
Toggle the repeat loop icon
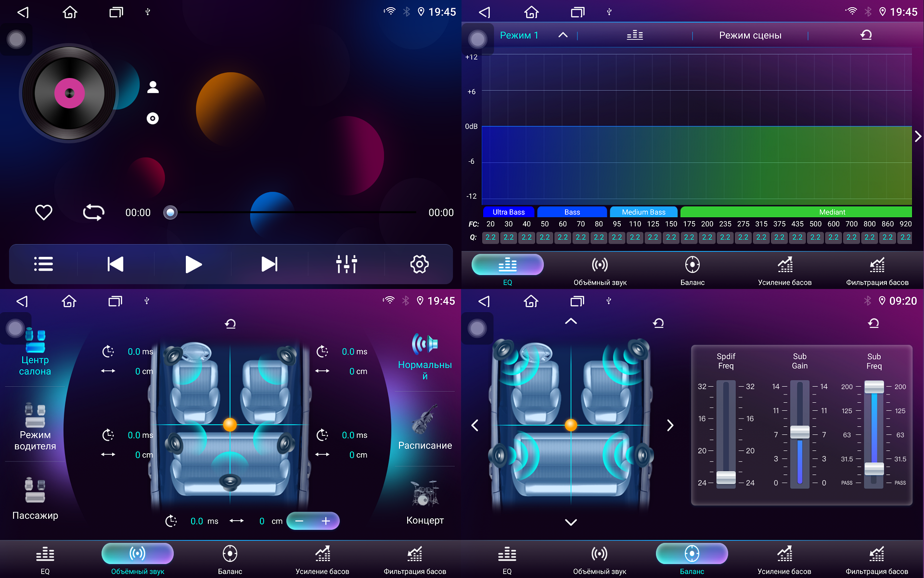pos(93,212)
